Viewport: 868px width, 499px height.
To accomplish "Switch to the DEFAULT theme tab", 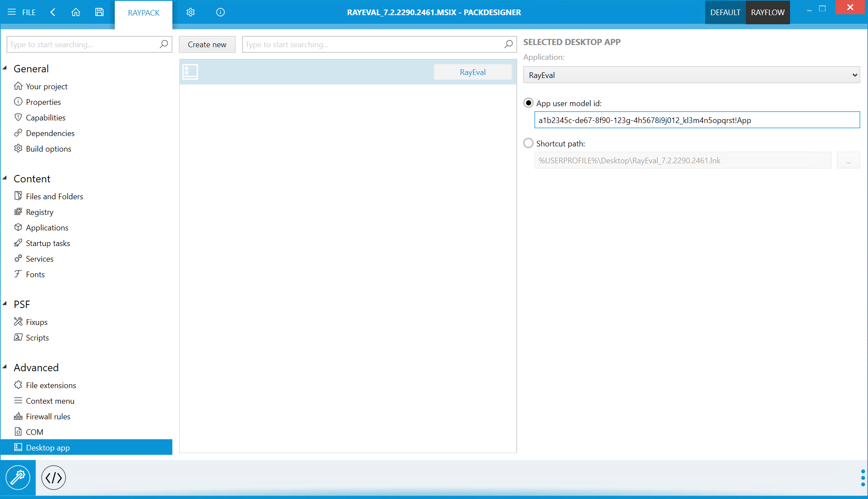I will [725, 12].
